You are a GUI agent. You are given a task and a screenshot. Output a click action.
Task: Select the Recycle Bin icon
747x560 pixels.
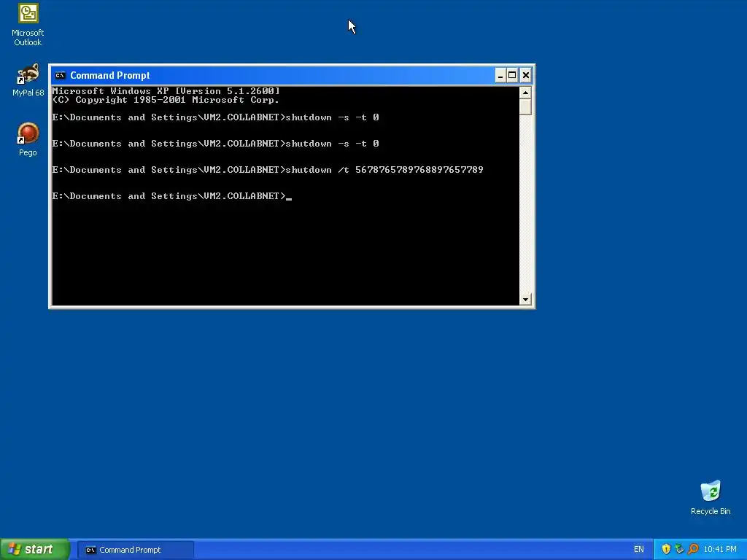coord(711,497)
